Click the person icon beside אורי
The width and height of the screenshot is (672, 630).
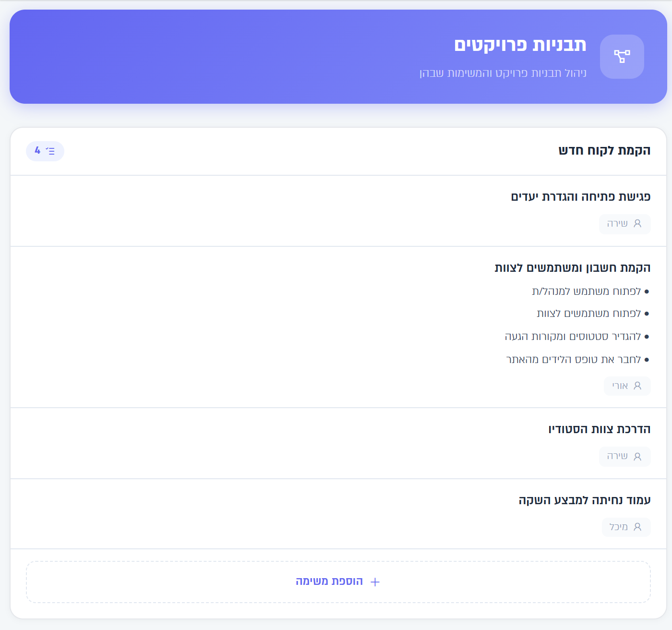[x=637, y=386]
